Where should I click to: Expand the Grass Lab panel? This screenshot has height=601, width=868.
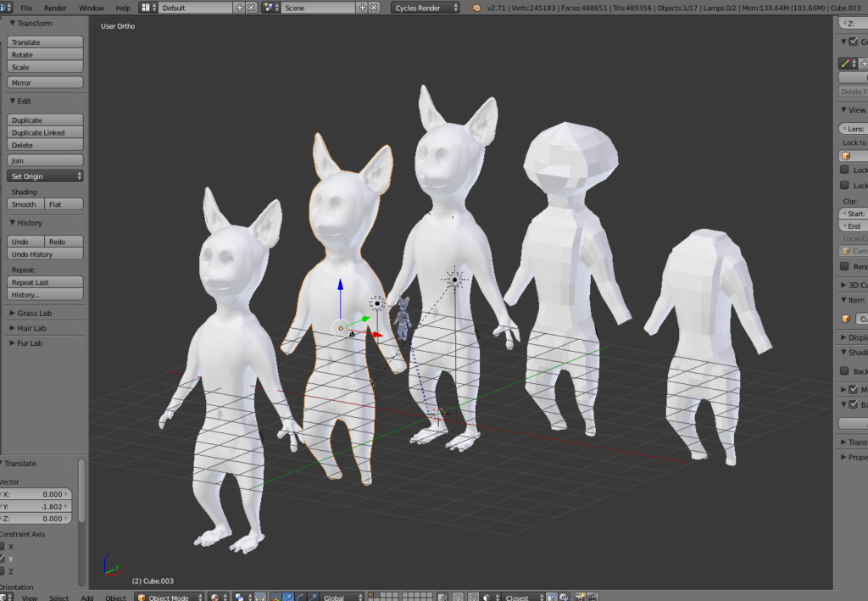click(x=12, y=314)
